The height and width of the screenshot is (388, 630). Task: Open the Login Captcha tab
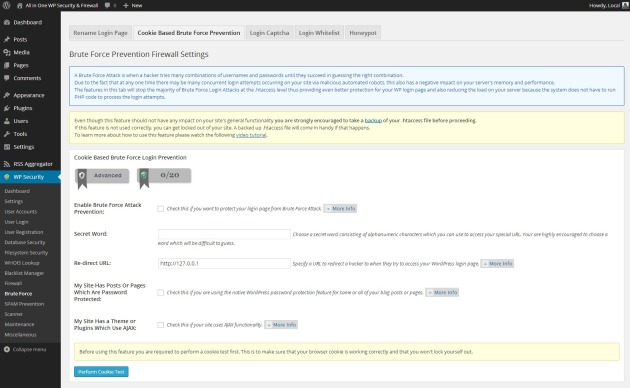pos(269,33)
